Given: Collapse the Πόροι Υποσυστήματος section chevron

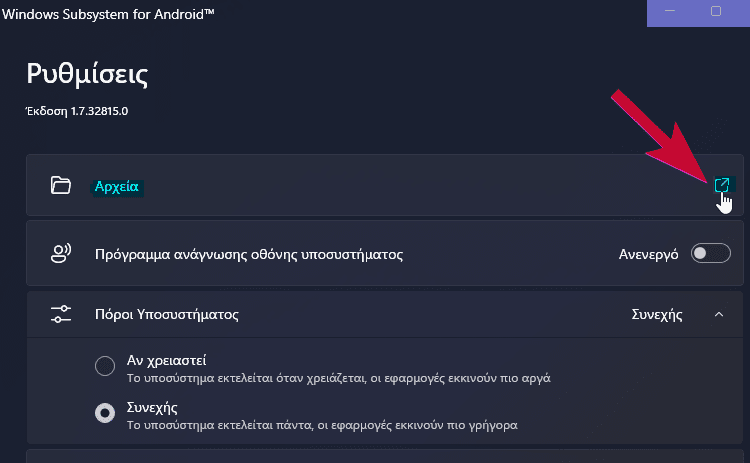Looking at the screenshot, I should (x=718, y=315).
